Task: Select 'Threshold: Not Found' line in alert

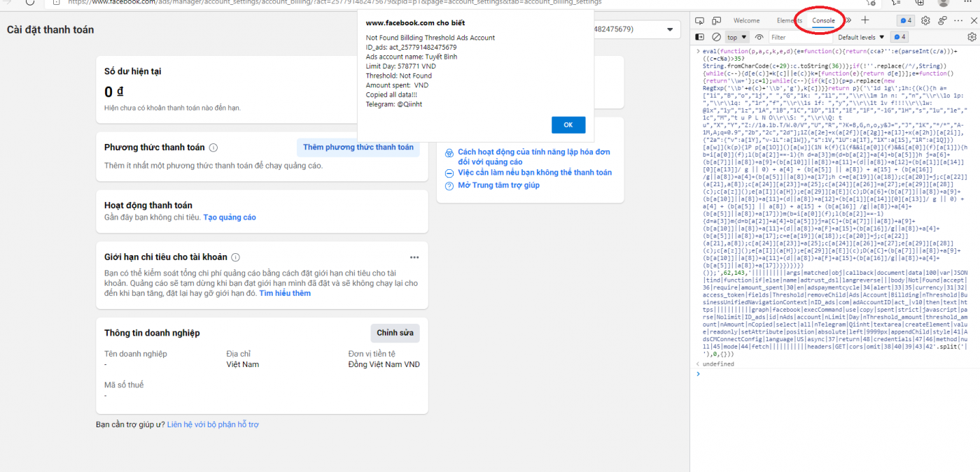Action: coord(399,76)
